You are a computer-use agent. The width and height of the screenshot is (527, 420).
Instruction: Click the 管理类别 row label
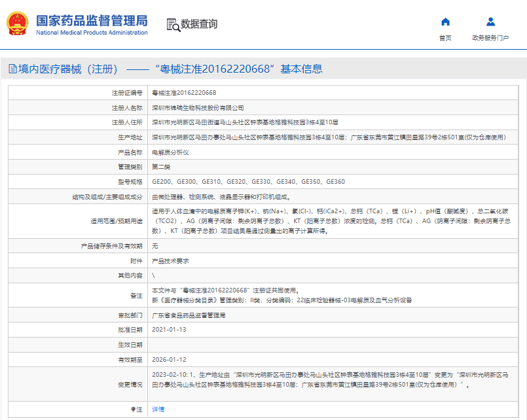click(x=130, y=167)
